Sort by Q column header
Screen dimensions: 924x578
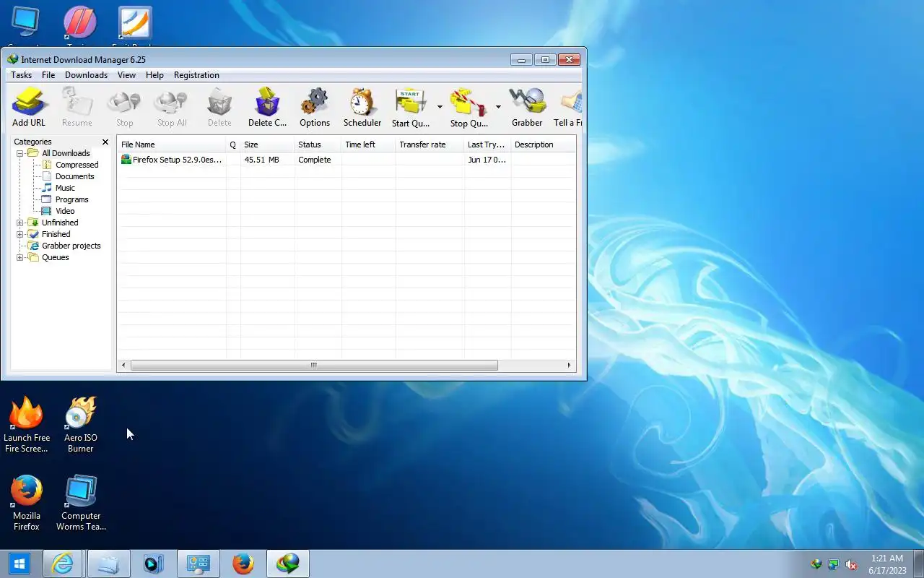coord(233,144)
